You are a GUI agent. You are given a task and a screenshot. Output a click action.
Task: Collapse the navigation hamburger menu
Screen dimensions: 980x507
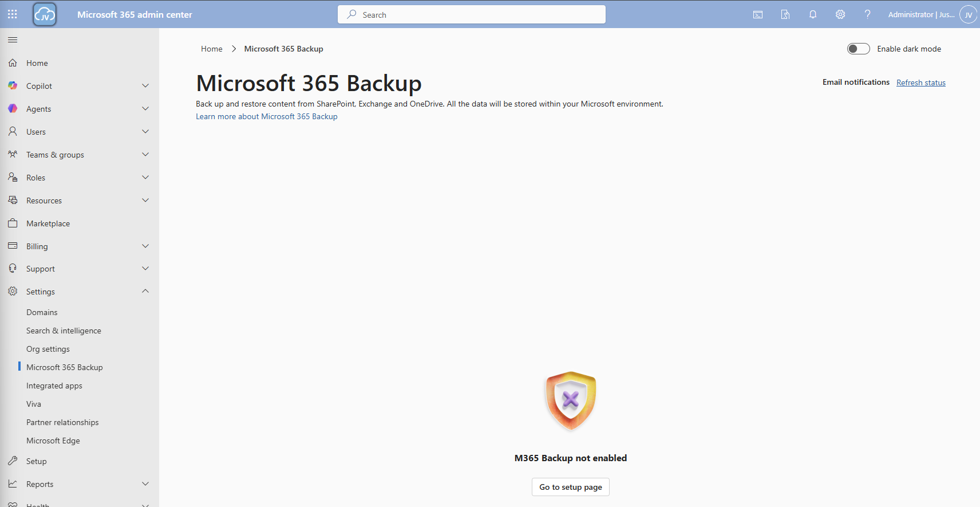tap(13, 40)
